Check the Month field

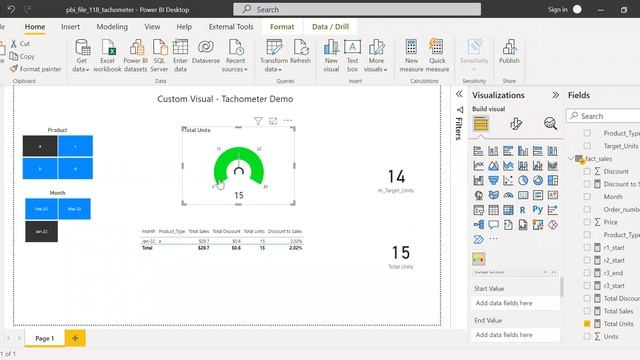tap(587, 197)
